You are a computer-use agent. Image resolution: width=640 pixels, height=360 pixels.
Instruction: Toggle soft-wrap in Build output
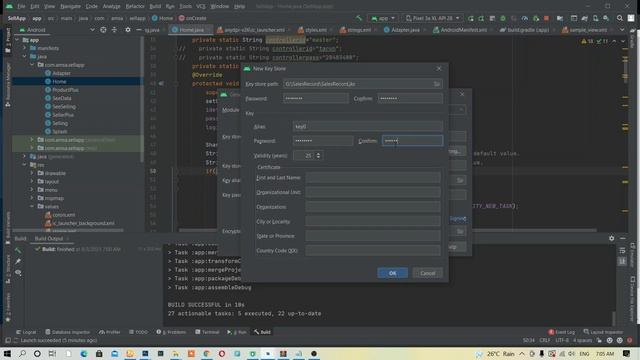tap(622, 250)
